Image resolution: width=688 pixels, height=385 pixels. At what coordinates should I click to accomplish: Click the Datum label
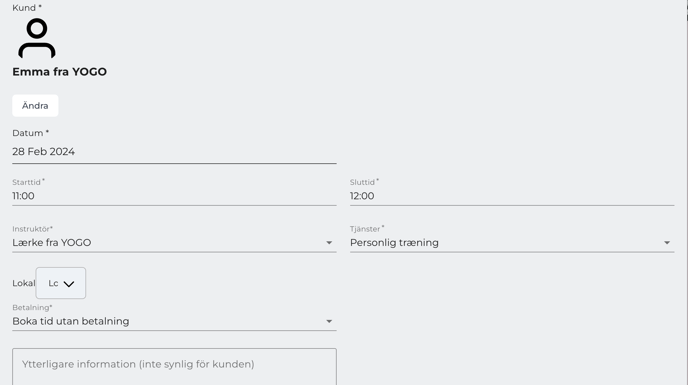[30, 133]
